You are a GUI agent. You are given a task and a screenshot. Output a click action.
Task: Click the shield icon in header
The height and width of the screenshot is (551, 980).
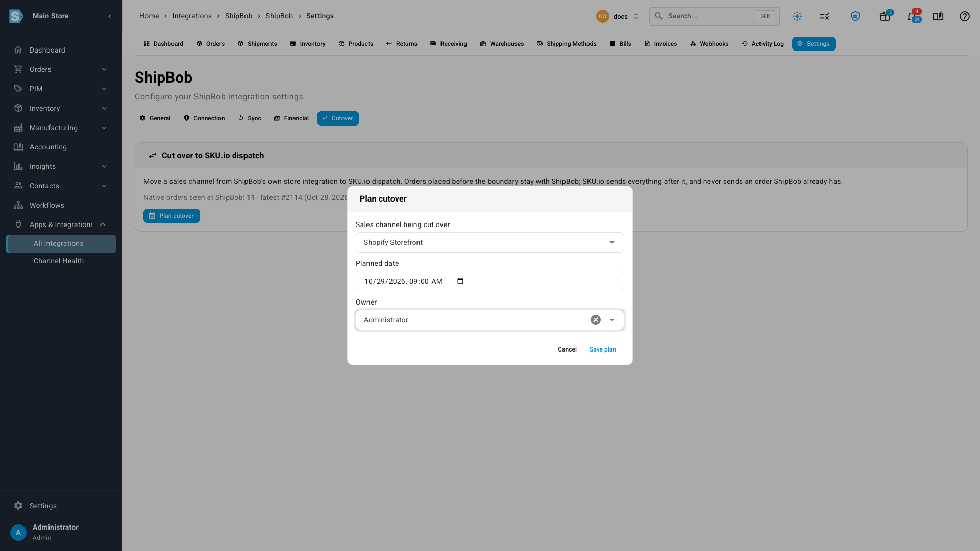(x=855, y=16)
